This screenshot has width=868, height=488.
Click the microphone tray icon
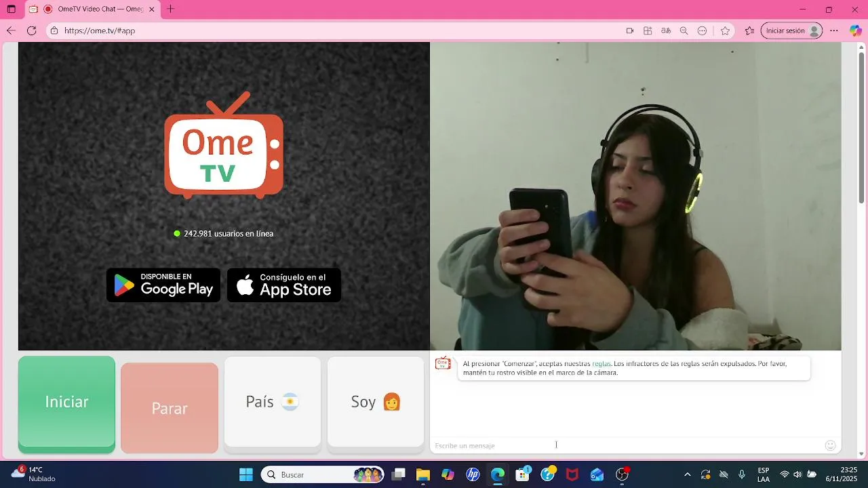tap(742, 474)
